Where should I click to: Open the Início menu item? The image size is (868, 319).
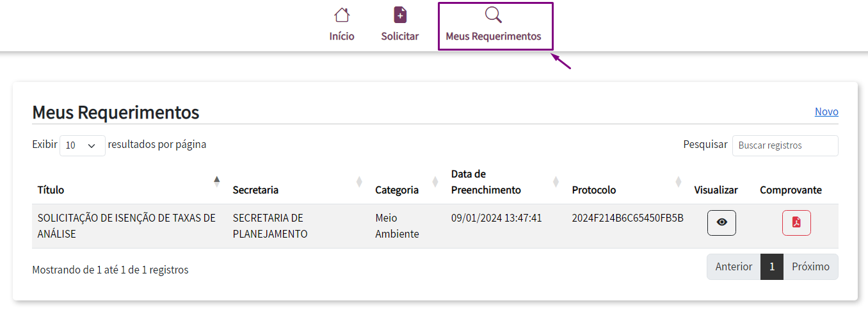tap(342, 37)
